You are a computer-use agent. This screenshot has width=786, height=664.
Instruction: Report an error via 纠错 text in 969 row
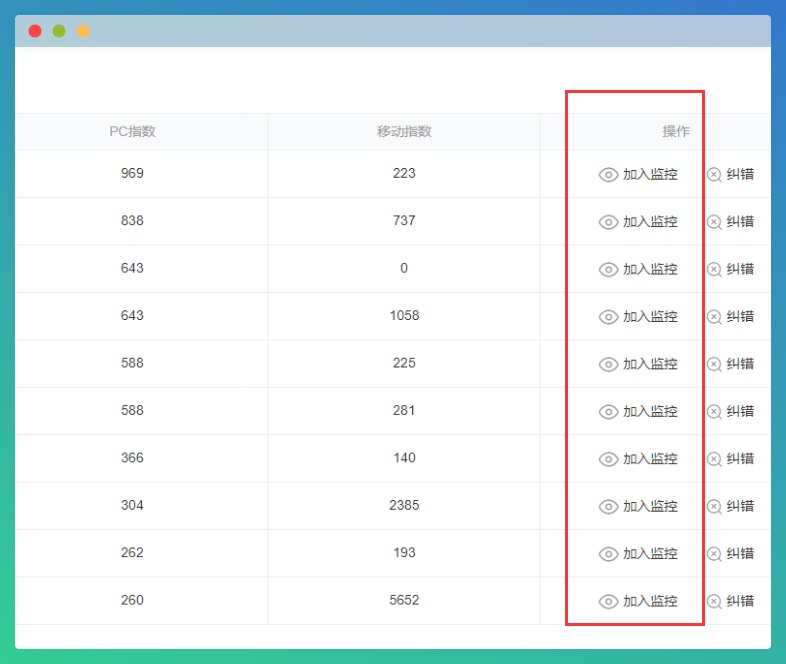coord(740,174)
